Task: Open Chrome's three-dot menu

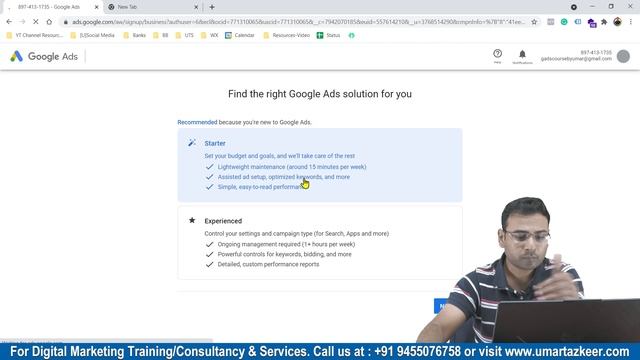Action: tap(631, 22)
